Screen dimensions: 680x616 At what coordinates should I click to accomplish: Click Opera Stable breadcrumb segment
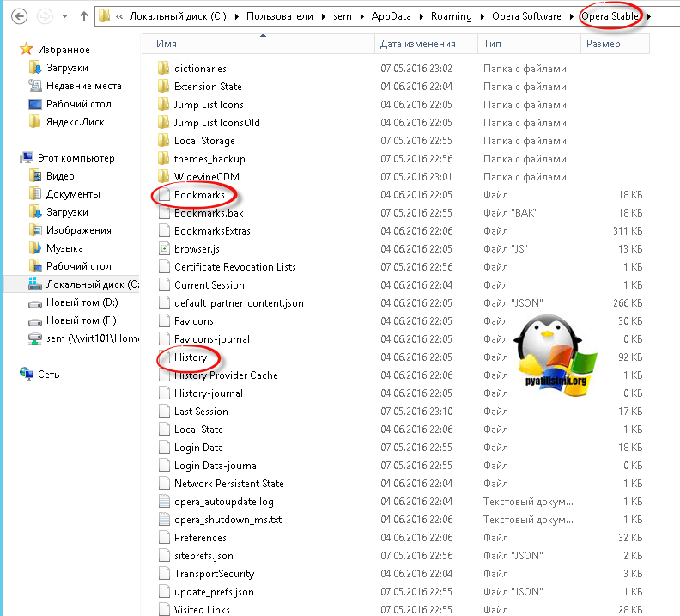pyautogui.click(x=610, y=16)
